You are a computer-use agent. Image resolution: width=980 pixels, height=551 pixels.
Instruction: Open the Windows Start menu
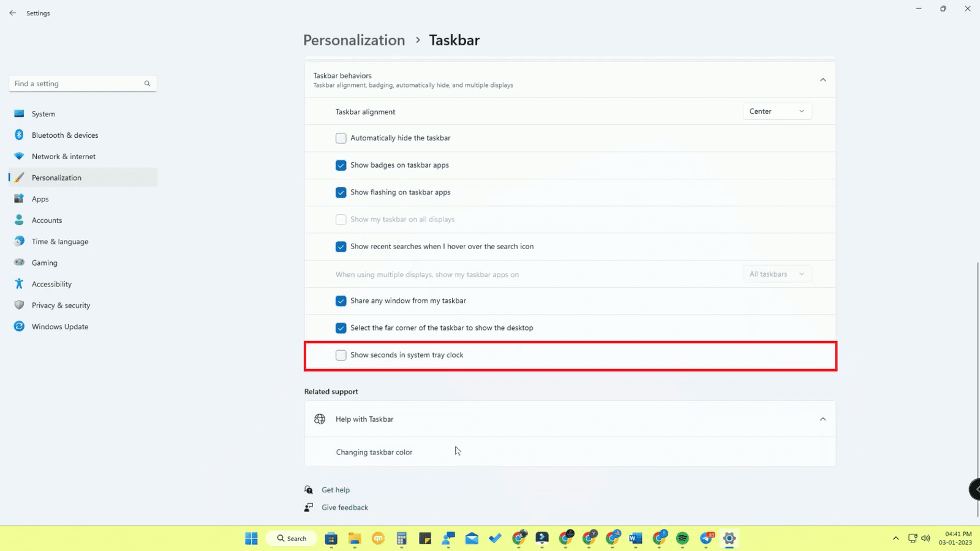click(251, 539)
